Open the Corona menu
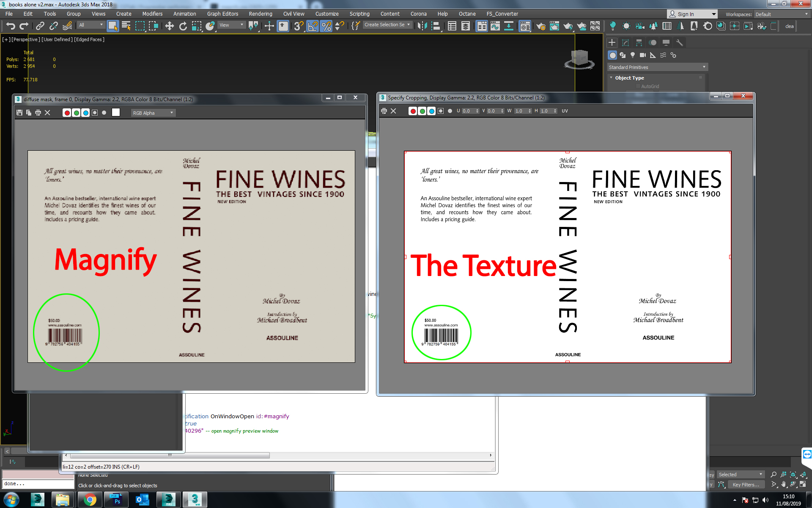The width and height of the screenshot is (812, 508). (x=418, y=14)
